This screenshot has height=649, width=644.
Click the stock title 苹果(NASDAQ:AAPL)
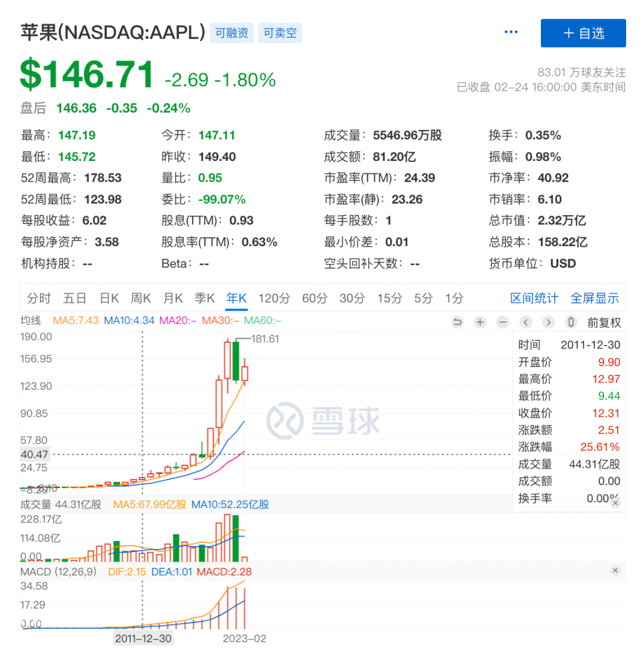tap(113, 33)
